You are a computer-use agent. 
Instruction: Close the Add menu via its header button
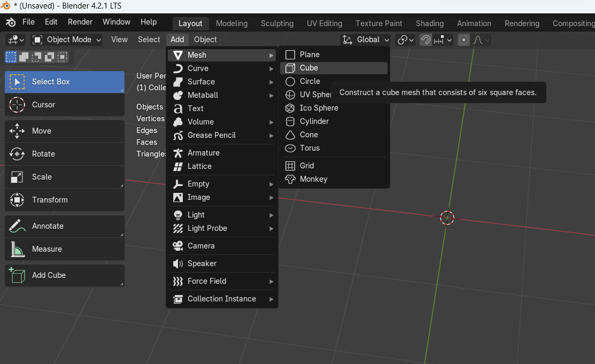point(177,40)
